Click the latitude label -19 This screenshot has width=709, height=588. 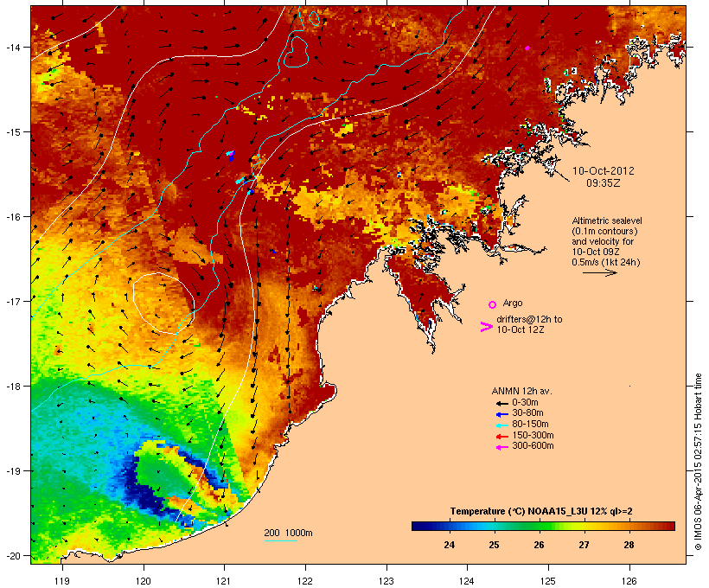tap(12, 471)
